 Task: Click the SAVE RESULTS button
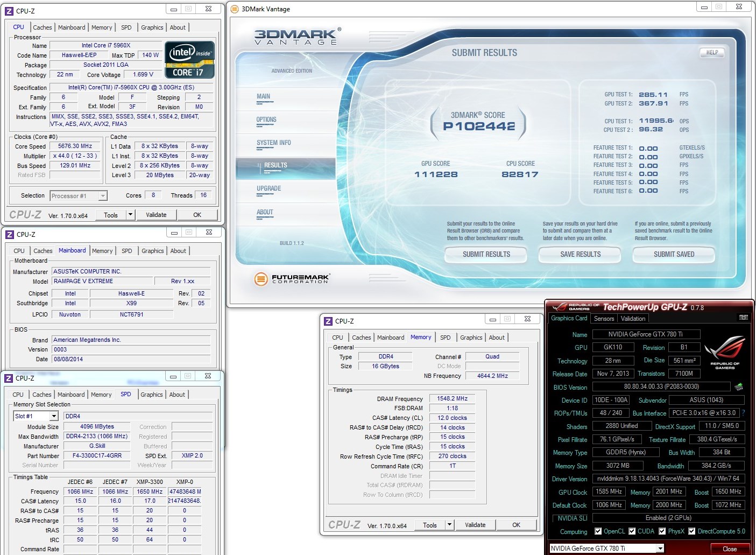coord(580,254)
